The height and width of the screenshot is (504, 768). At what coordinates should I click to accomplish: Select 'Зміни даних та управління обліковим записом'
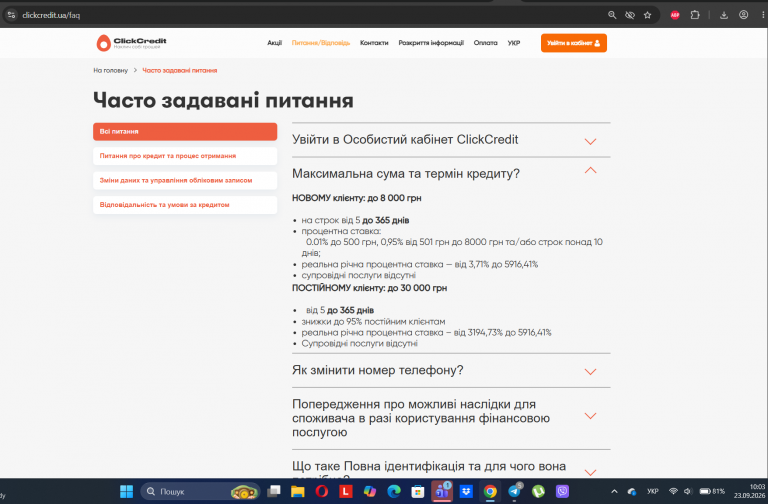185,181
